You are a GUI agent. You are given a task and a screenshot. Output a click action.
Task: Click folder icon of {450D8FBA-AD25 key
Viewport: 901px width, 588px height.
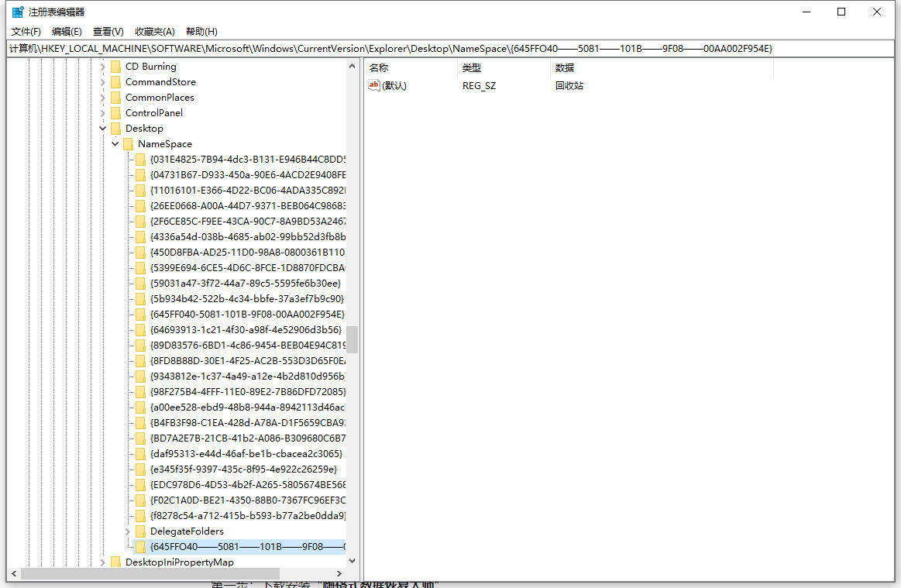point(140,253)
